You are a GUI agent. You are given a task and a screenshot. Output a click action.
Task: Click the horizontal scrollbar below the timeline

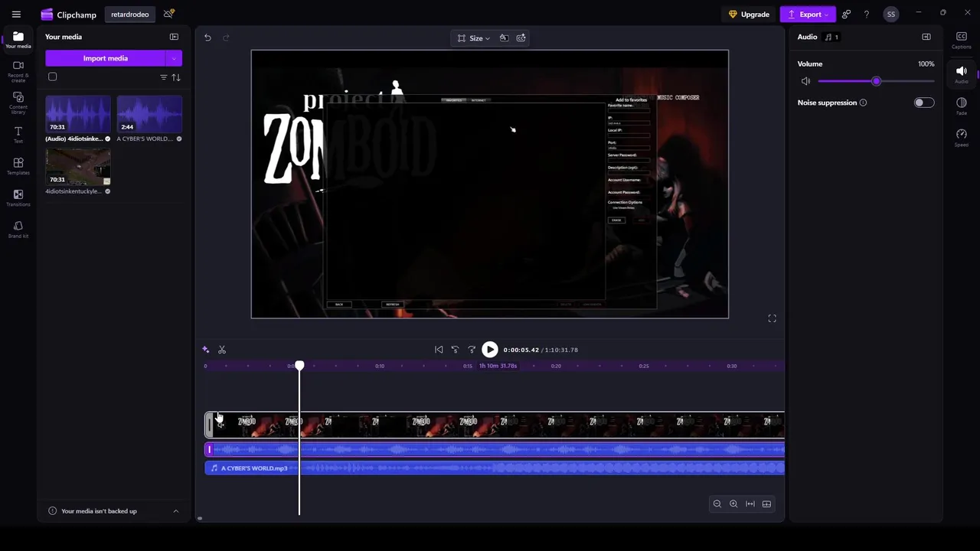click(x=200, y=518)
